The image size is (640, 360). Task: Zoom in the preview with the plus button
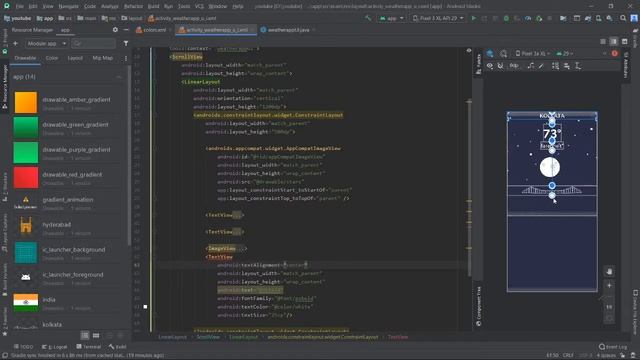pos(609,286)
